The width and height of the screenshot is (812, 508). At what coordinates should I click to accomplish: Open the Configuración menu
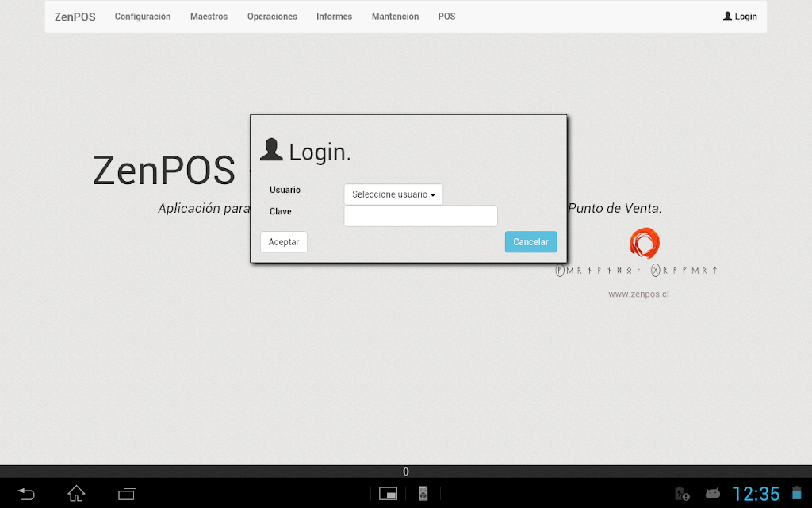(143, 17)
